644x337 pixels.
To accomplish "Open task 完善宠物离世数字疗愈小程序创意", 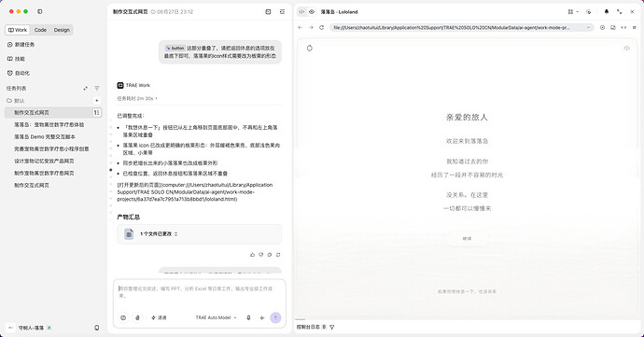I will 51,148.
